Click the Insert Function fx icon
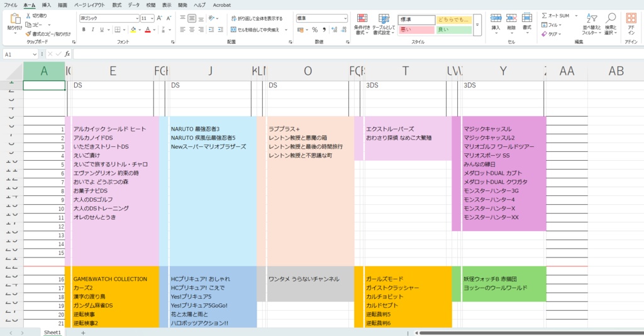 click(67, 54)
